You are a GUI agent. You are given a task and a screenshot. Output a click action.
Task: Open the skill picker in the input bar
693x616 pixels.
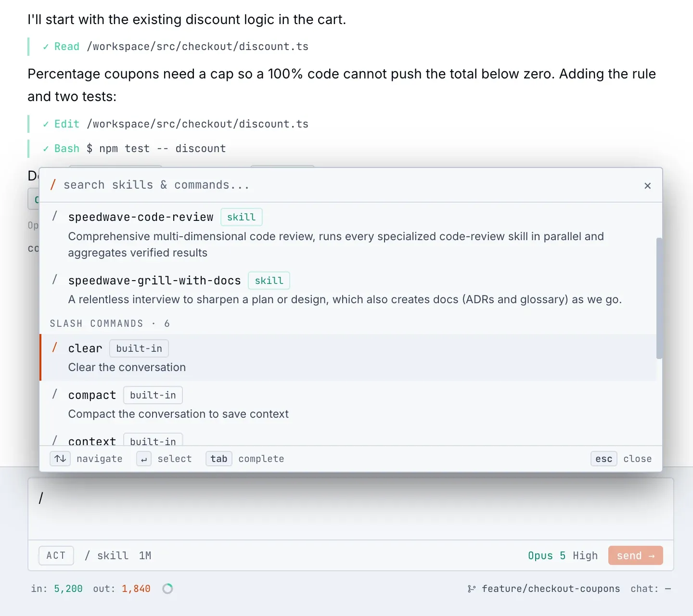pos(106,556)
